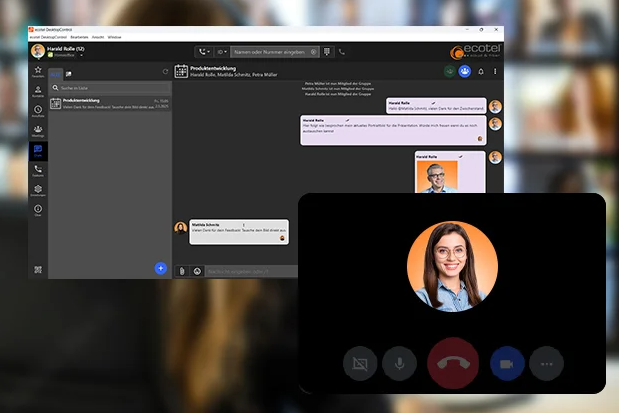619x413 pixels.
Task: Select the Produktentwicklung chat in the list
Action: (110, 103)
